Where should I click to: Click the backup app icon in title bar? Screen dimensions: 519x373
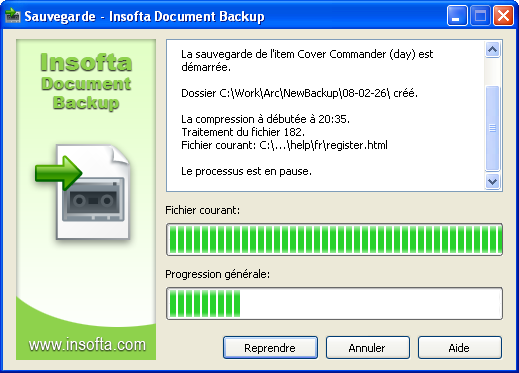pos(13,16)
